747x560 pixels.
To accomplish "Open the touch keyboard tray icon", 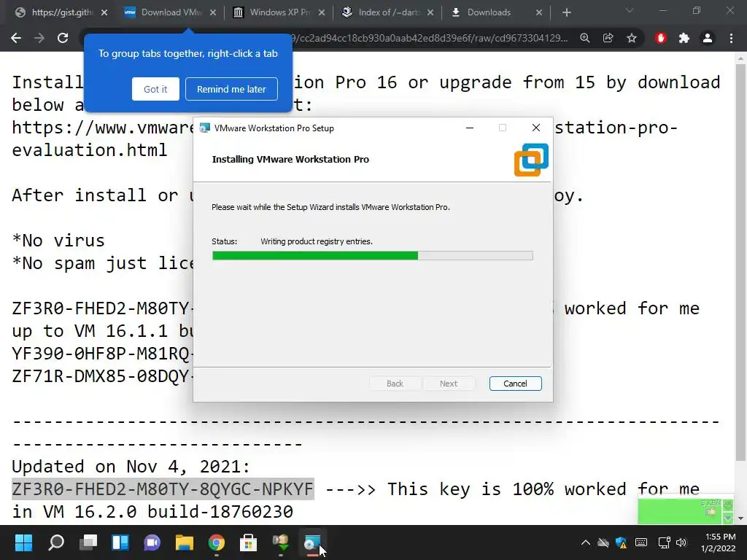I will pos(641,542).
